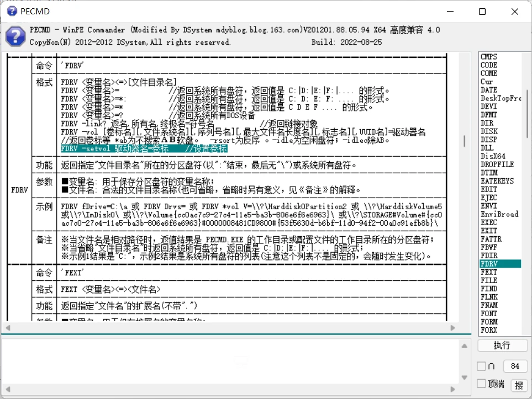This screenshot has width=532, height=399.
Task: Click the PECMD title bar app icon
Action: click(x=12, y=11)
